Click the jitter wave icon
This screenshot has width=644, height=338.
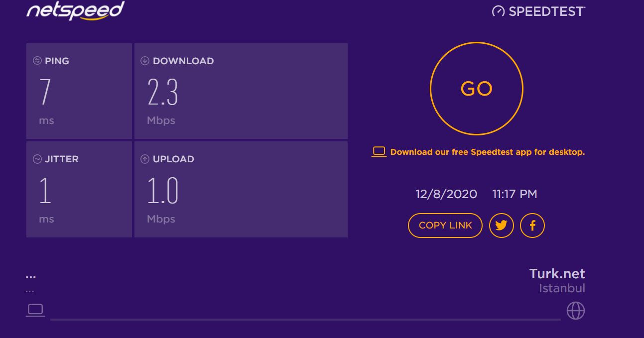pos(37,159)
